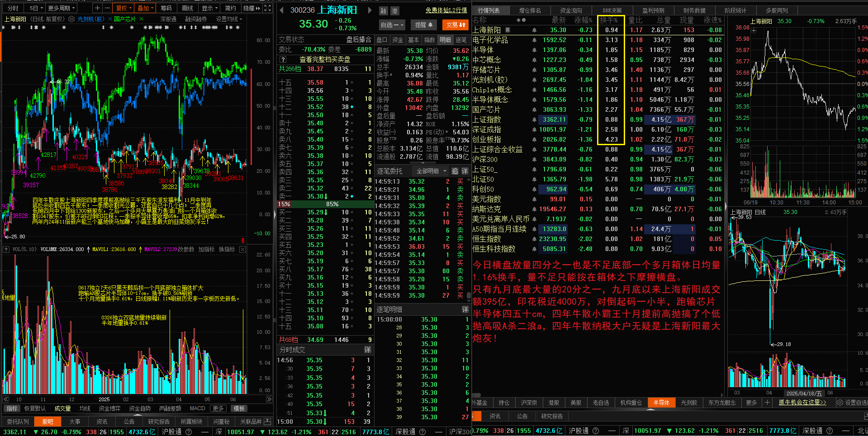Click alert bell in 半导体 list row
Screen dimensions: 868x436
pyautogui.click(x=534, y=50)
